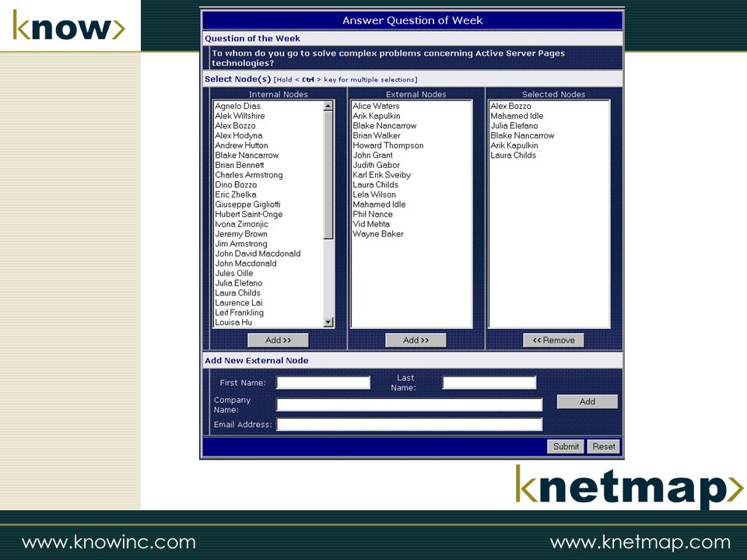Select Vid Mehta in External Nodes

click(371, 224)
